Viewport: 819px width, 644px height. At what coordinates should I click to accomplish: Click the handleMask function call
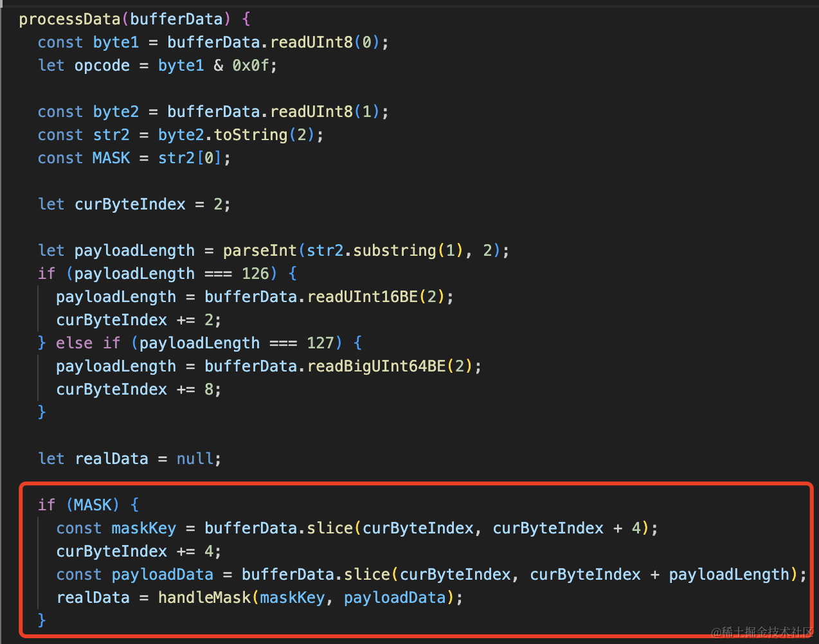204,598
